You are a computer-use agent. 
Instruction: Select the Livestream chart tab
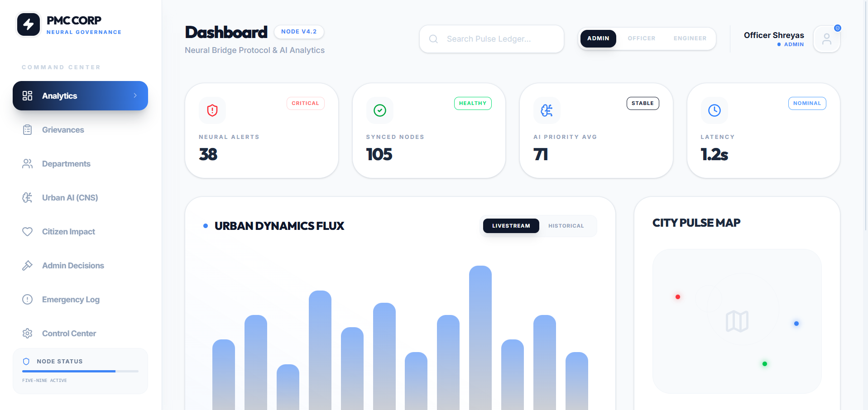pos(511,226)
